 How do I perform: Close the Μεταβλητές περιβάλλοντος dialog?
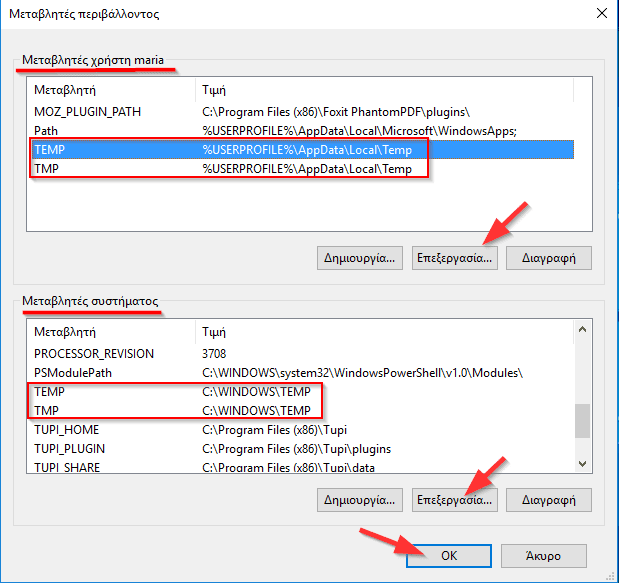[602, 13]
